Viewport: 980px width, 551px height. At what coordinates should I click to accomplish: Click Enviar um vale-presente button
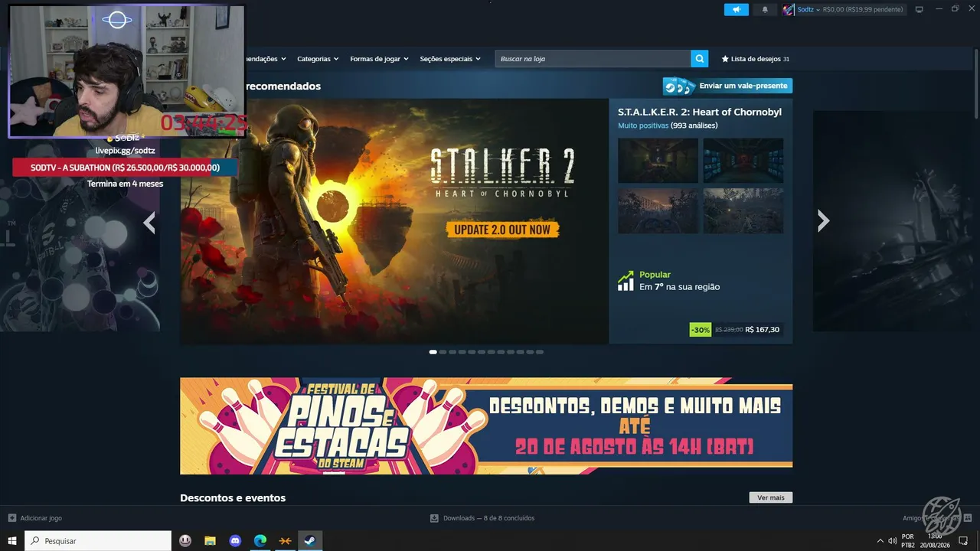[728, 86]
